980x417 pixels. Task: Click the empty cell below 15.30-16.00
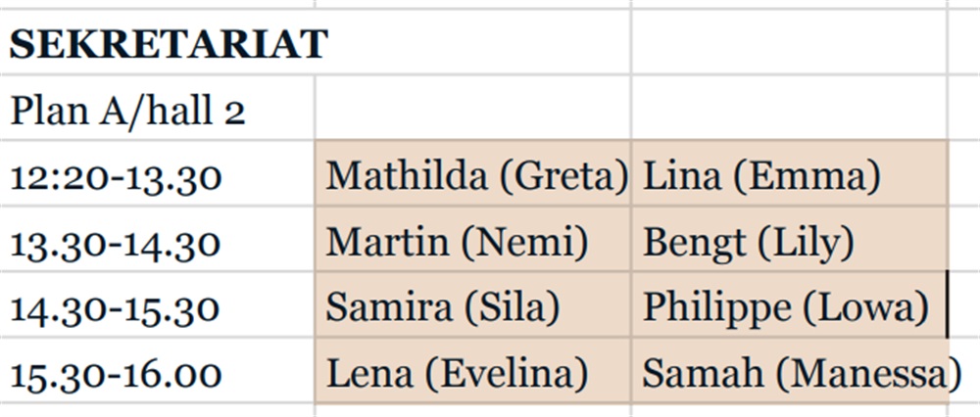point(158,410)
